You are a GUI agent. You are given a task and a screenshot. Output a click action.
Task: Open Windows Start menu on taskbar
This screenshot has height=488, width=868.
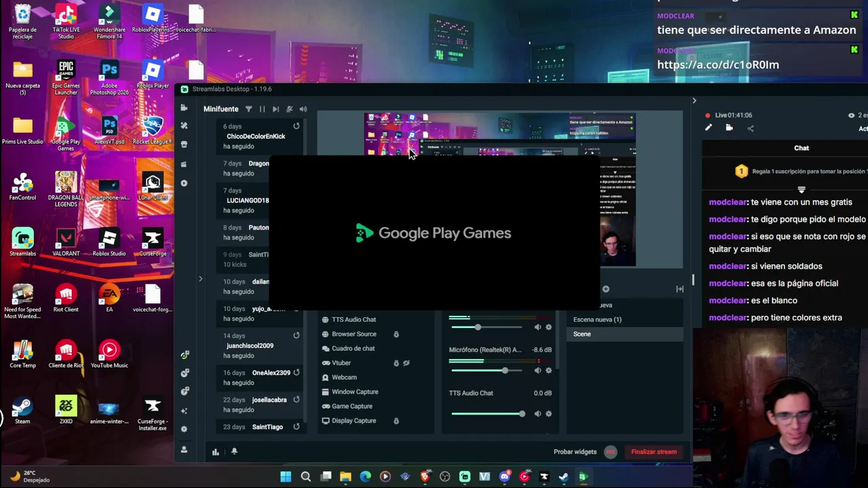coord(285,476)
